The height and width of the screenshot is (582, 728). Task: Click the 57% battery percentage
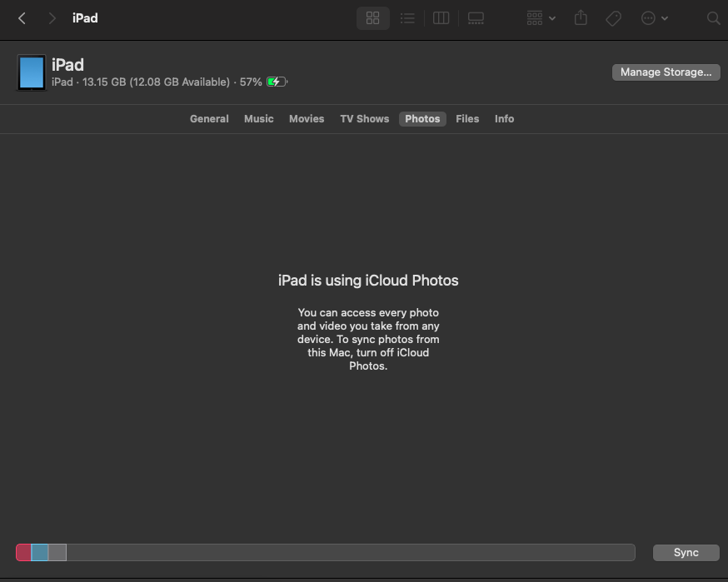pos(251,82)
